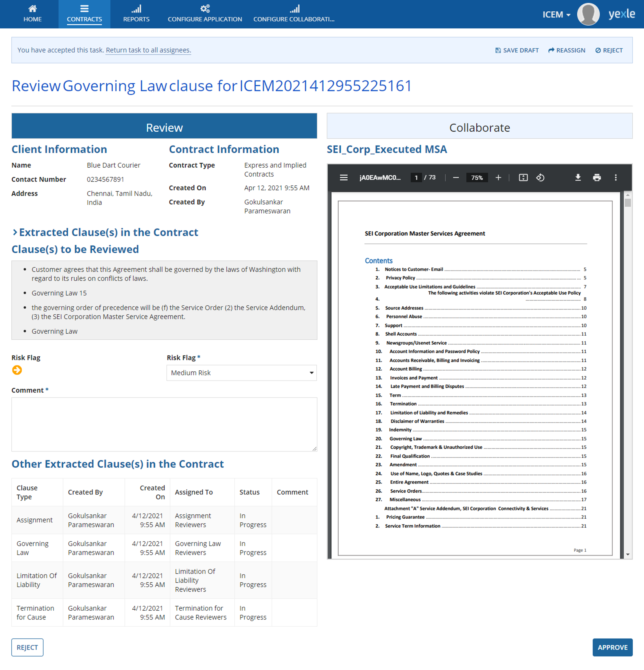This screenshot has height=670, width=644.
Task: Zoom out of the PDF document
Action: [456, 178]
